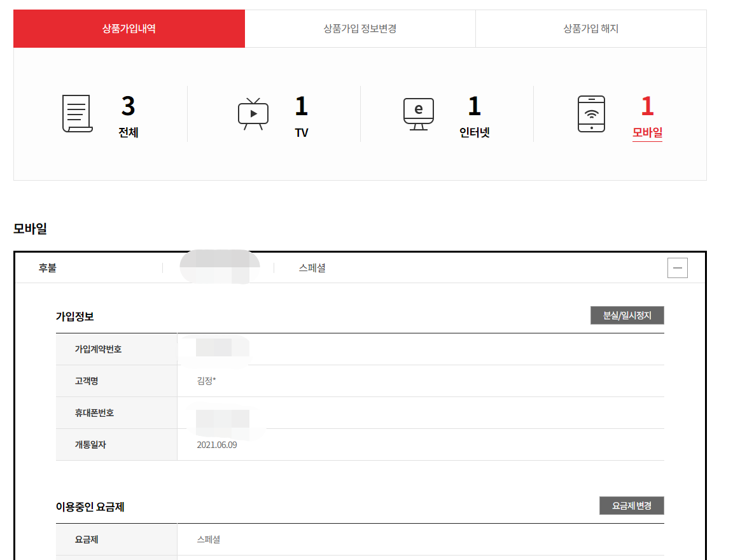Click the count 3 for 전체

pyautogui.click(x=128, y=106)
